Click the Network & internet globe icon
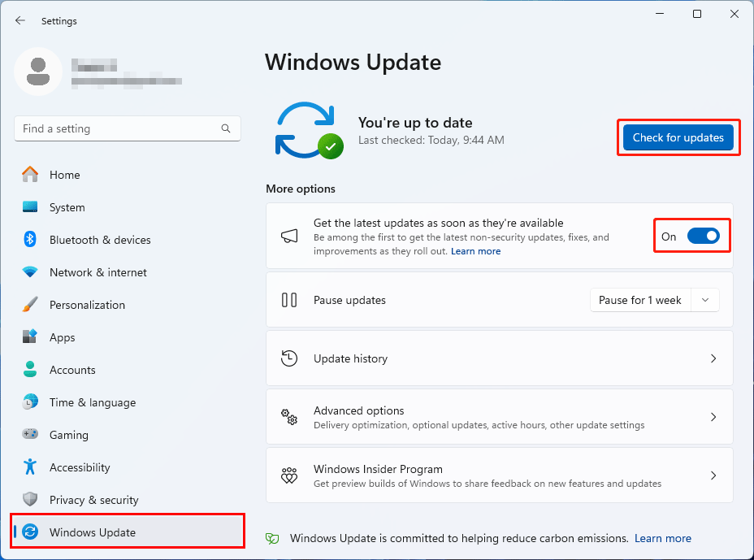 [x=32, y=272]
